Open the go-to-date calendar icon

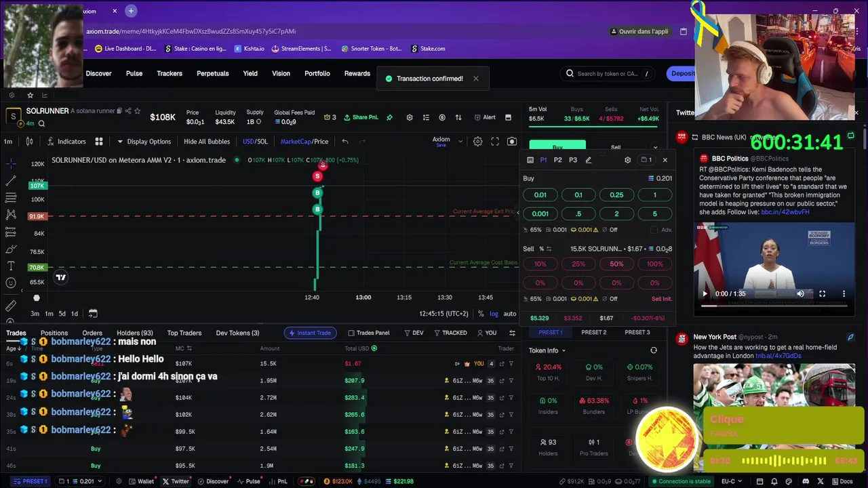click(x=93, y=313)
